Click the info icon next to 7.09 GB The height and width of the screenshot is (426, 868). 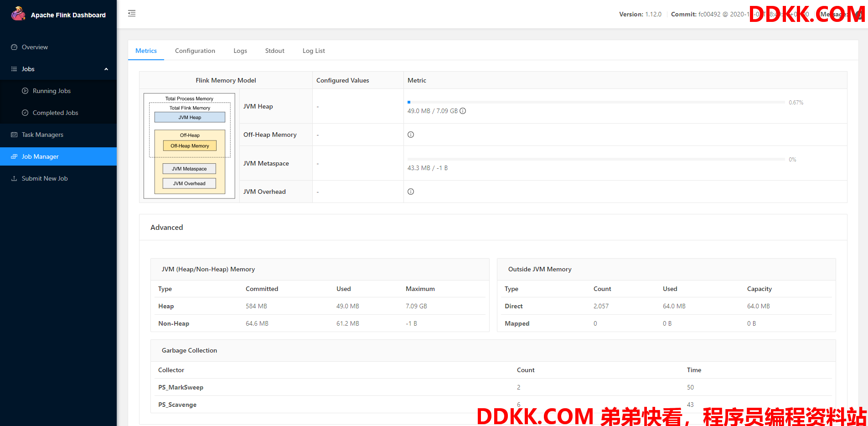[x=463, y=111]
